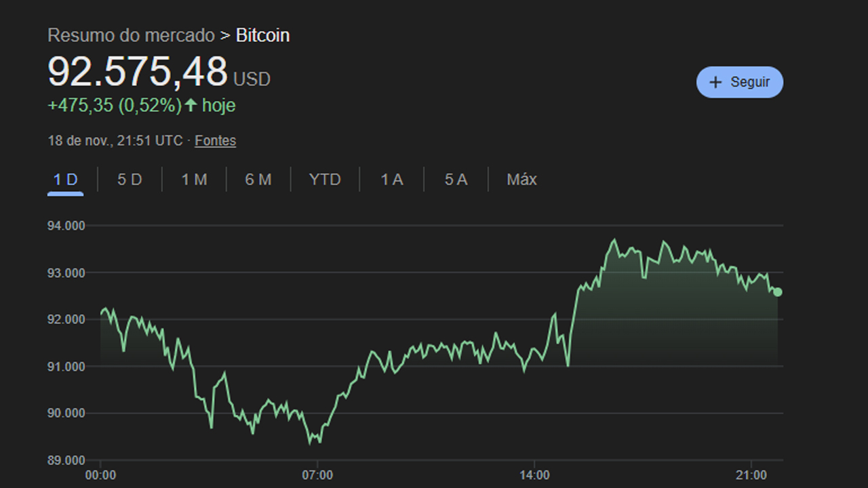Select the YTD chart tab
The width and height of the screenshot is (868, 488).
(x=325, y=180)
